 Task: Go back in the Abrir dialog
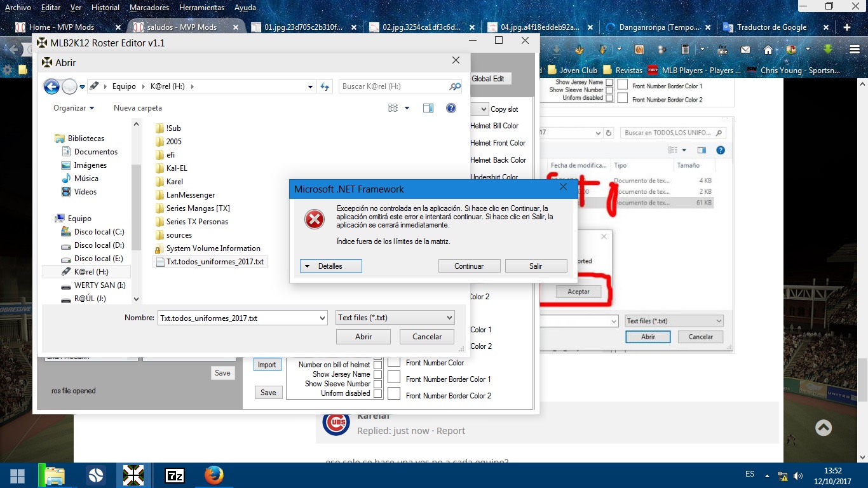(51, 86)
